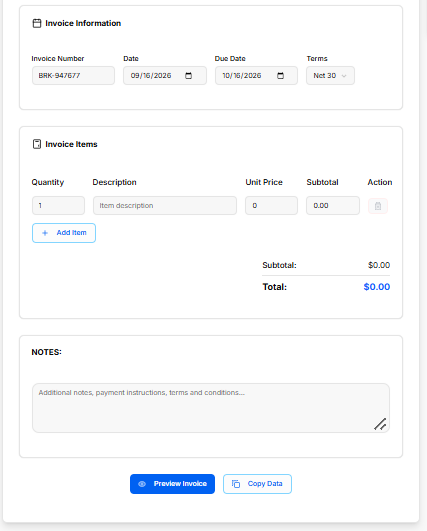Click the Date field 09/16/2026
The image size is (427, 531).
point(165,76)
